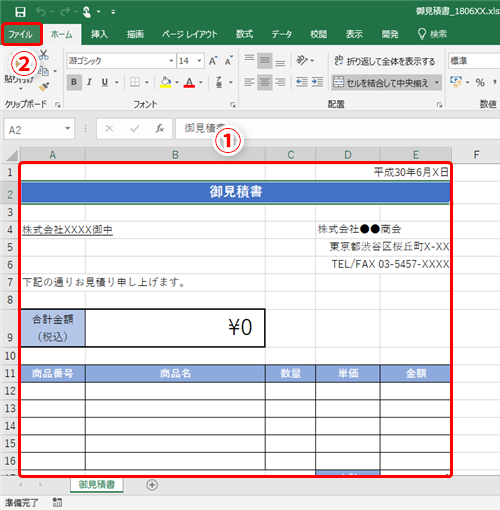Click the Format Painter brush icon
500x510 pixels.
(x=44, y=87)
